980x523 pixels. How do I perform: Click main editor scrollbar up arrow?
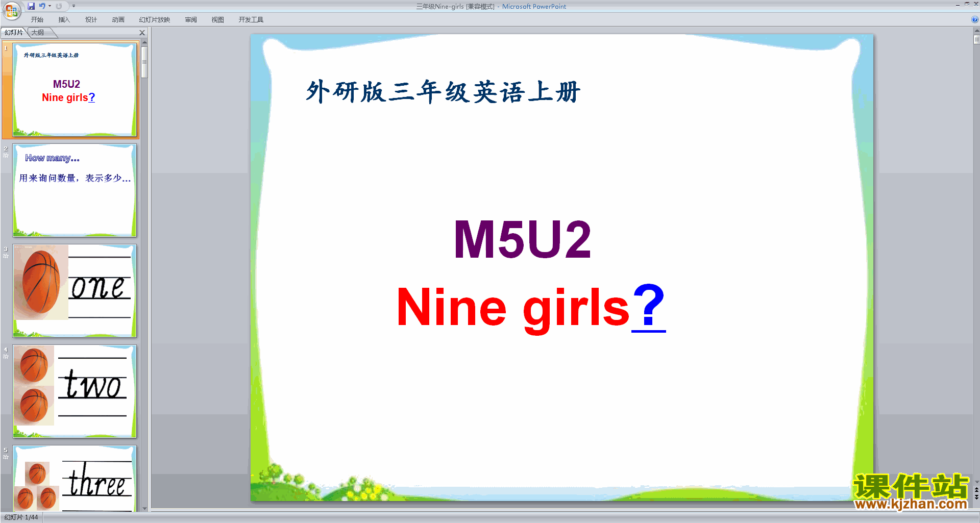tap(976, 31)
